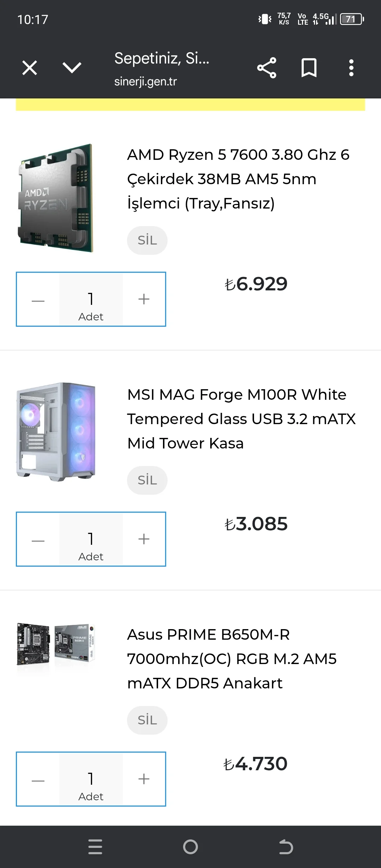Decrease MSI MAG Forge M100R quantity
Image resolution: width=381 pixels, height=868 pixels.
[x=38, y=539]
